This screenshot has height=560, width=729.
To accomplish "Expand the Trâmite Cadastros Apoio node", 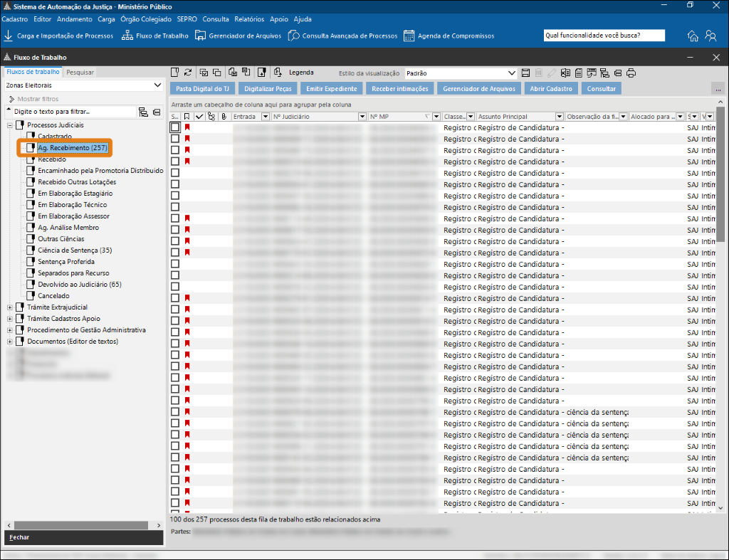I will tap(10, 319).
